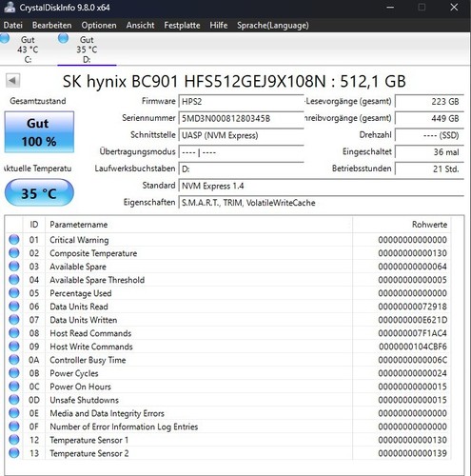Click the Standard field NVM Express 1.4
This screenshot has width=471, height=476.
click(x=321, y=186)
